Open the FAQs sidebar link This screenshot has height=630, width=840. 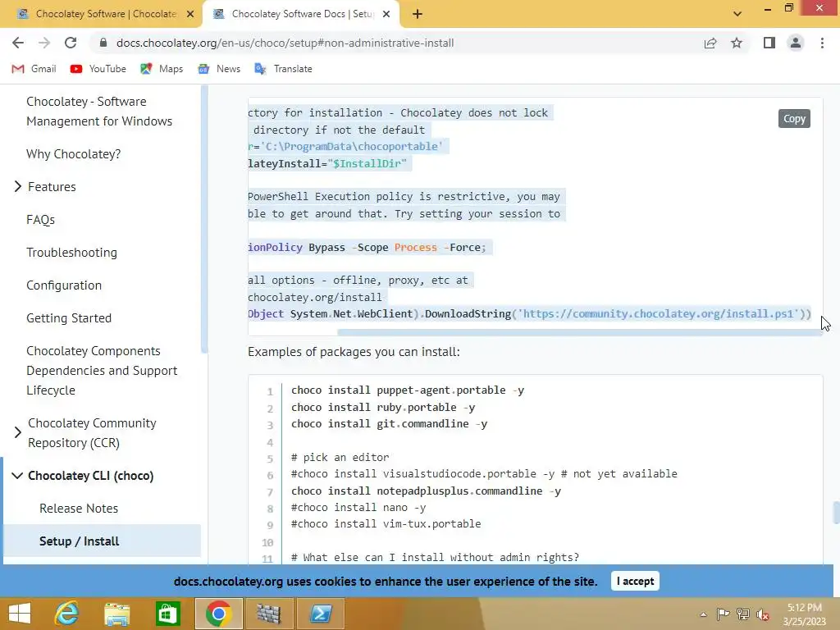pos(41,220)
